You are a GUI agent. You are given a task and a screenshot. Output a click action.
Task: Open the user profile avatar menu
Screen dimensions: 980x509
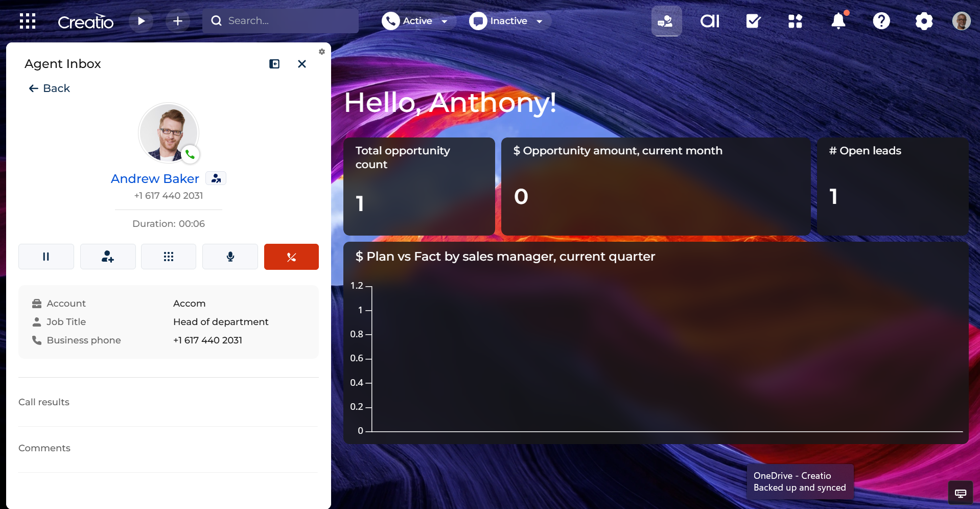[961, 21]
